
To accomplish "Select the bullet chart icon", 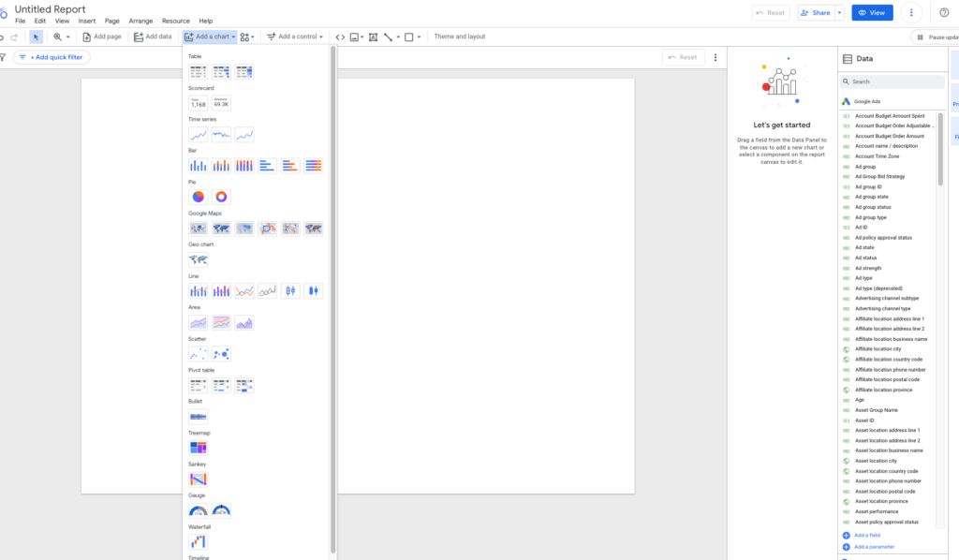I will click(x=199, y=417).
